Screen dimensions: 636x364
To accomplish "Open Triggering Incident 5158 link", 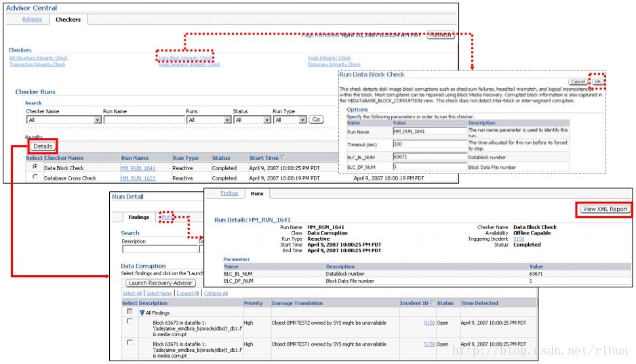I will (519, 239).
